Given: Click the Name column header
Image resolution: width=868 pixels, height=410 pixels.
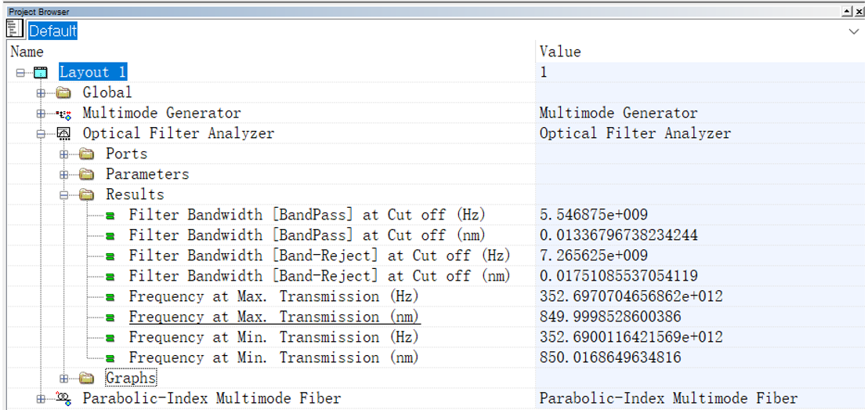Looking at the screenshot, I should click(27, 52).
